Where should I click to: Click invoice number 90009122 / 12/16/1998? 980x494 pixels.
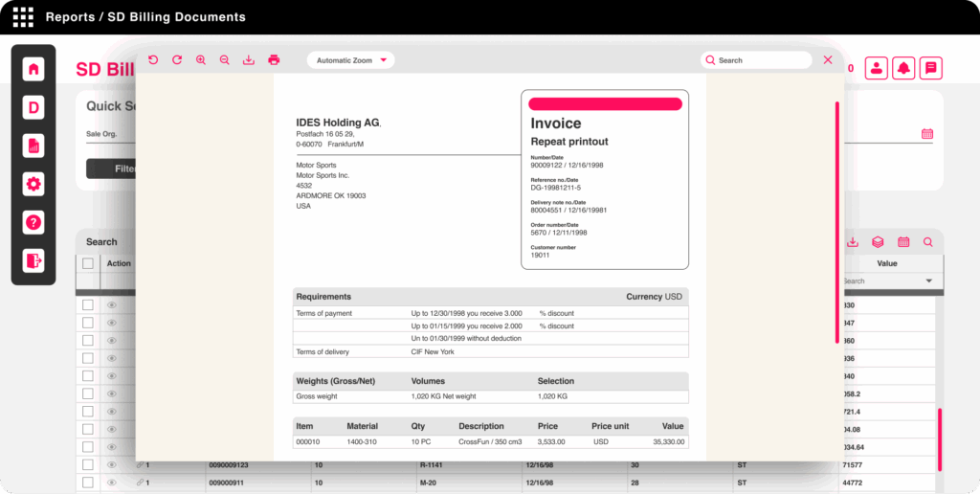click(567, 165)
